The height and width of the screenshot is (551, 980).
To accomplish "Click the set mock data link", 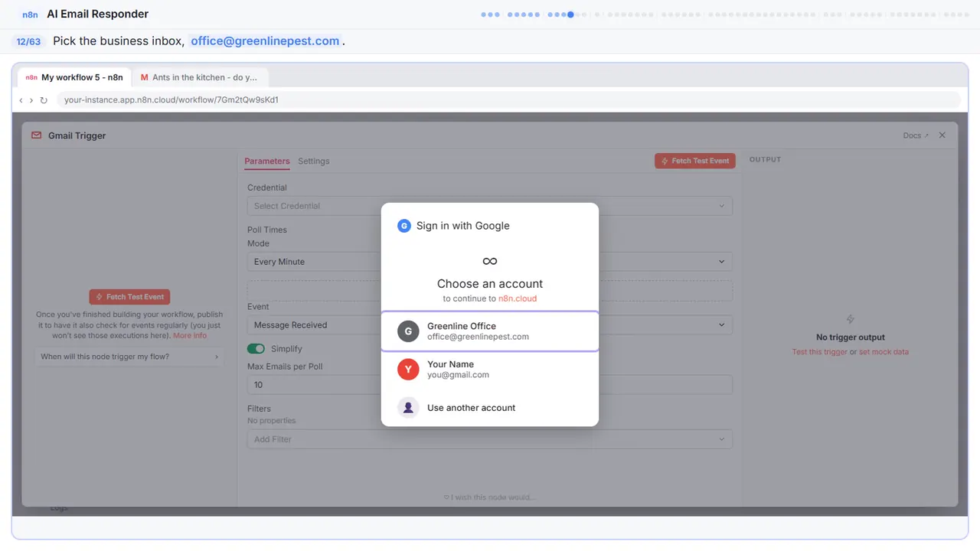I will [884, 352].
